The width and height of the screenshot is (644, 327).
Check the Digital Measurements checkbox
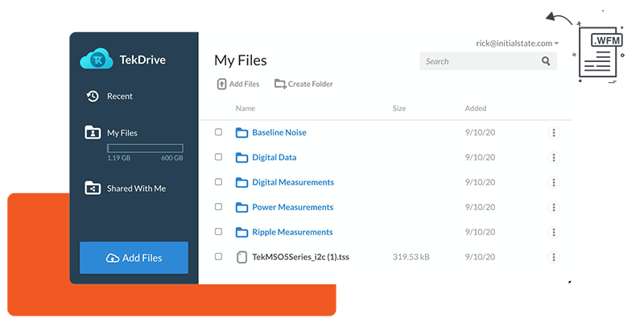click(x=218, y=181)
